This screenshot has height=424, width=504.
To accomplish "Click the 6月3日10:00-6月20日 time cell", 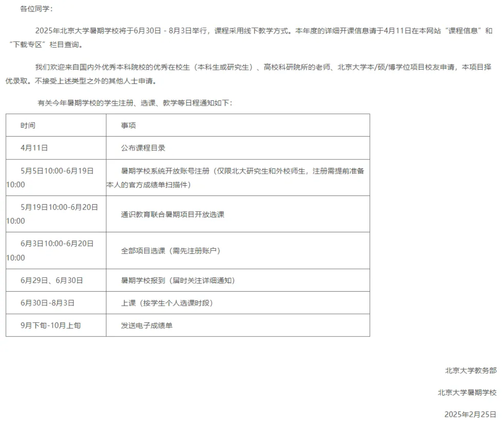I will (57, 244).
